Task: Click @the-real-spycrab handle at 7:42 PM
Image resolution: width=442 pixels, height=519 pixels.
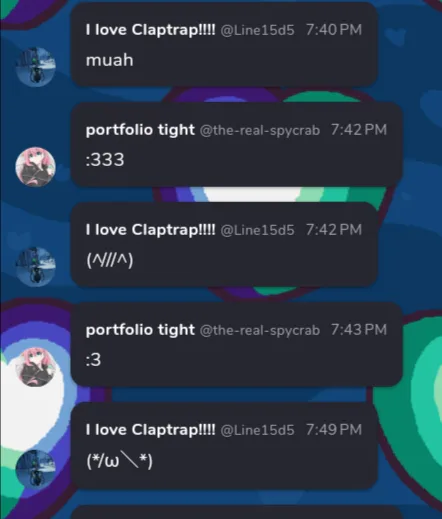Action: pos(260,130)
